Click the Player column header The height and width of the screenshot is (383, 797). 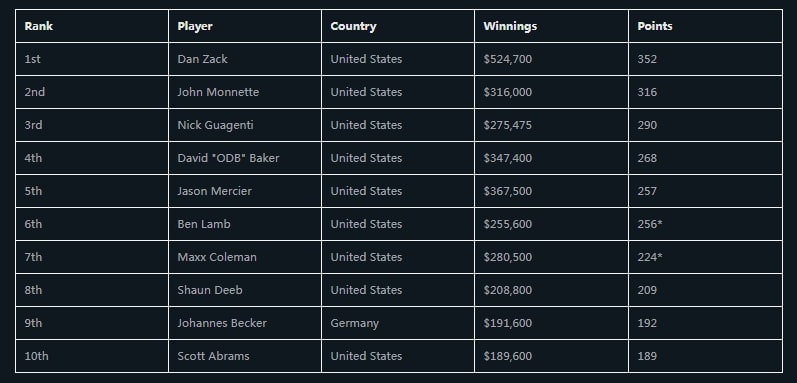coord(195,26)
